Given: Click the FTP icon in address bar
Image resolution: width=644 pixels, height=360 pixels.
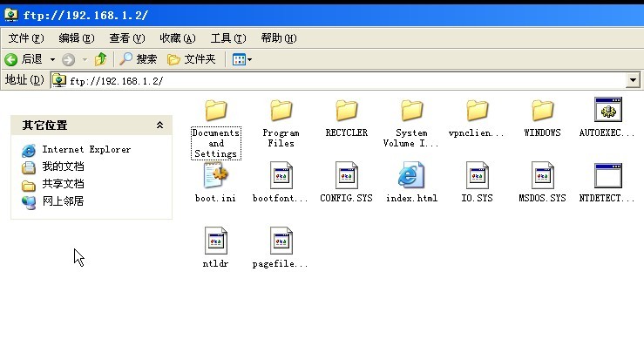Looking at the screenshot, I should click(x=59, y=80).
